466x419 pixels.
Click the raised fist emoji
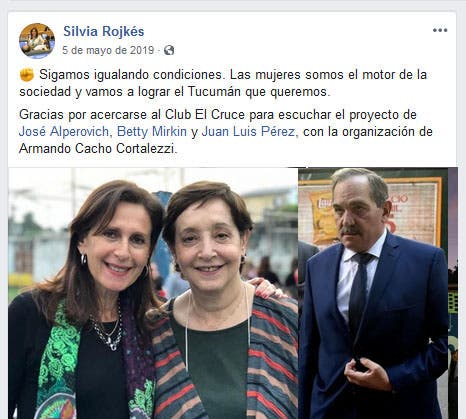(27, 75)
